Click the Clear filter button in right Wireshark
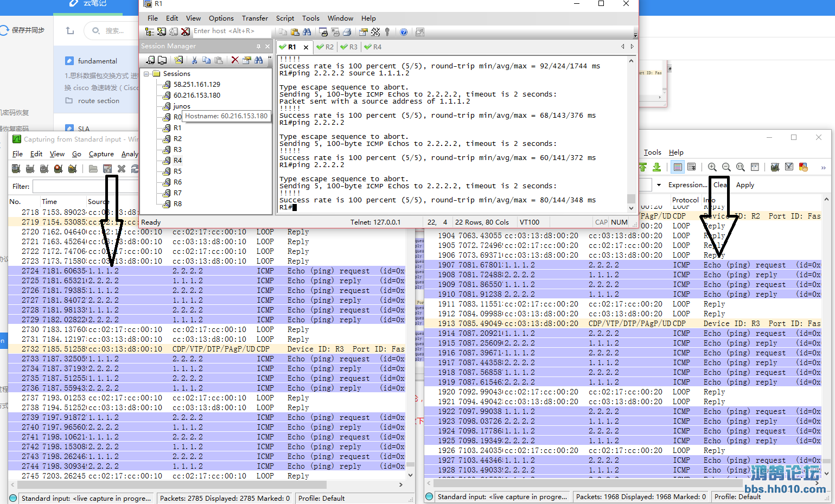 point(721,185)
